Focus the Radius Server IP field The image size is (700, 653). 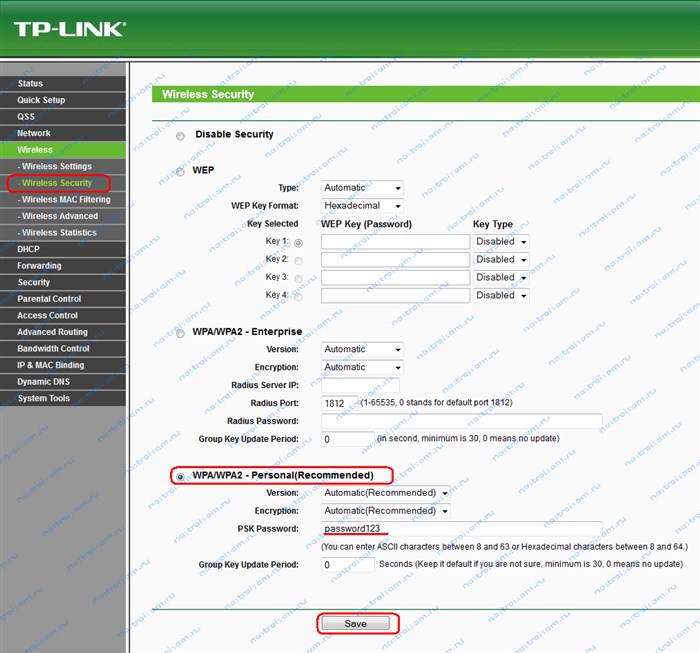[360, 385]
